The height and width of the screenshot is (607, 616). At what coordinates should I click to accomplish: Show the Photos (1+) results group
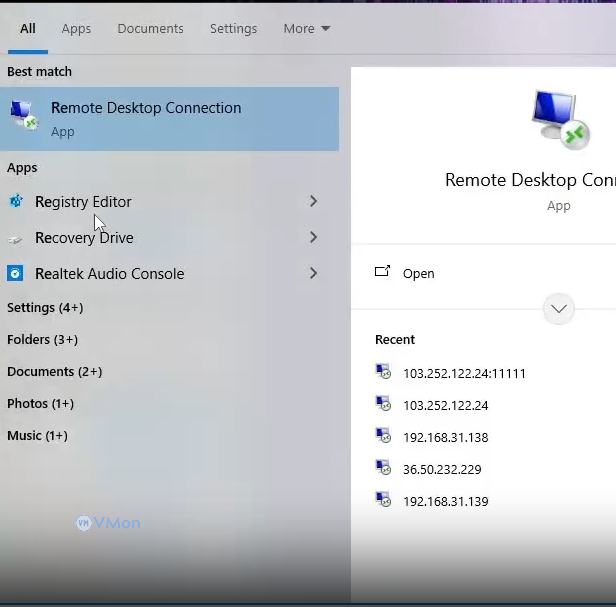[x=40, y=403]
